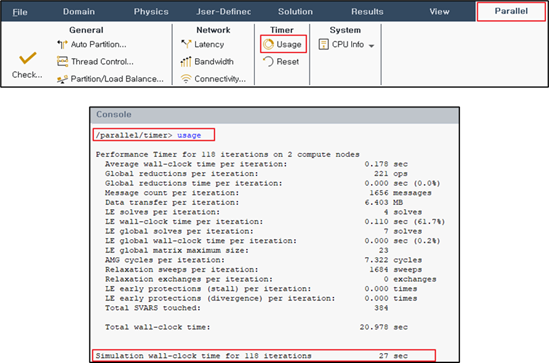This screenshot has height=363, width=550.
Task: Open Connectivity... label
Action: (220, 79)
